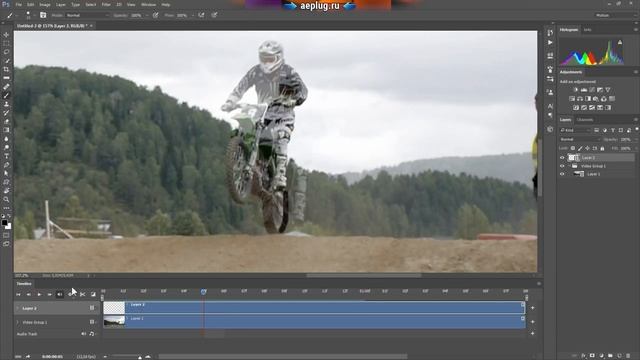Toggle audio playback speaker button in Timeline
This screenshot has height=360, width=640.
[60, 294]
